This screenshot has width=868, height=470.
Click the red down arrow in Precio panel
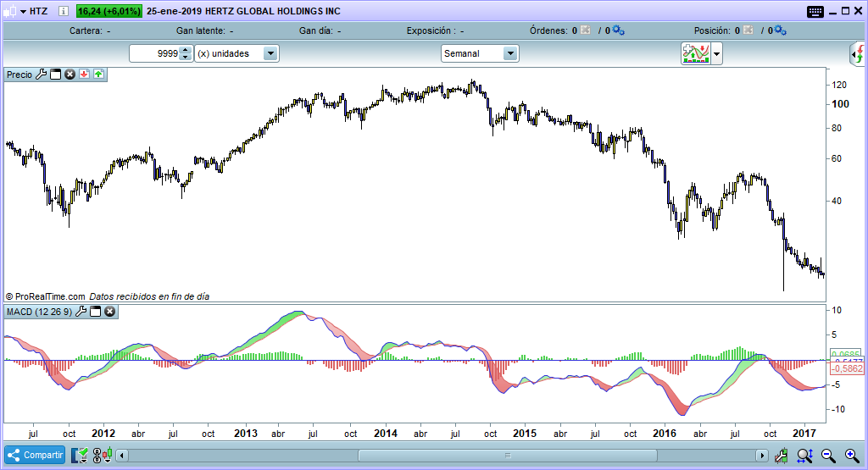pyautogui.click(x=85, y=75)
